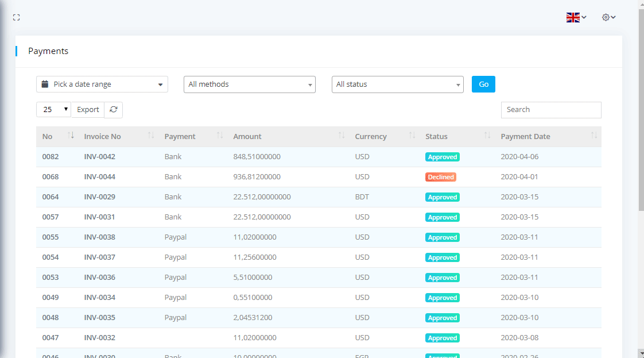Open the Pick a date range dropdown
644x358 pixels.
pos(102,84)
